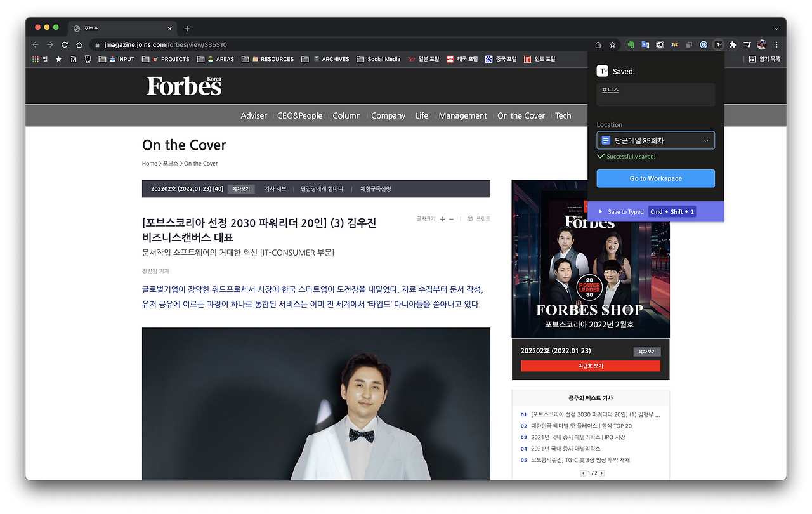Viewport: 812px width, 514px height.
Task: Open the 읽기 목록 reading list
Action: tap(765, 59)
